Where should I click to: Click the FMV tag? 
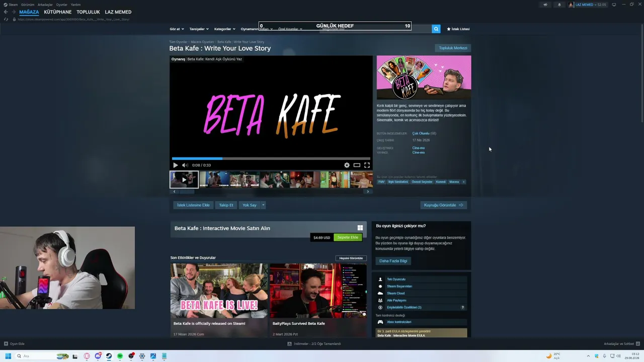[x=381, y=182]
